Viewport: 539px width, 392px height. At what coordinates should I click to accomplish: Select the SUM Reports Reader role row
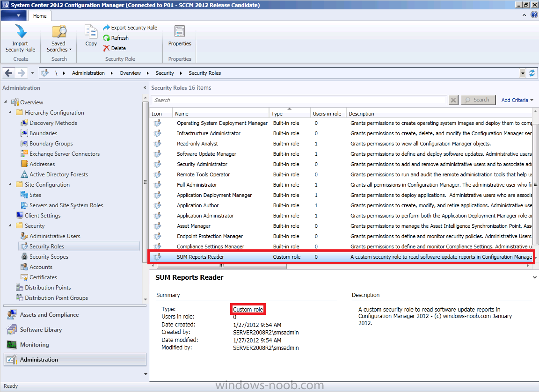341,257
